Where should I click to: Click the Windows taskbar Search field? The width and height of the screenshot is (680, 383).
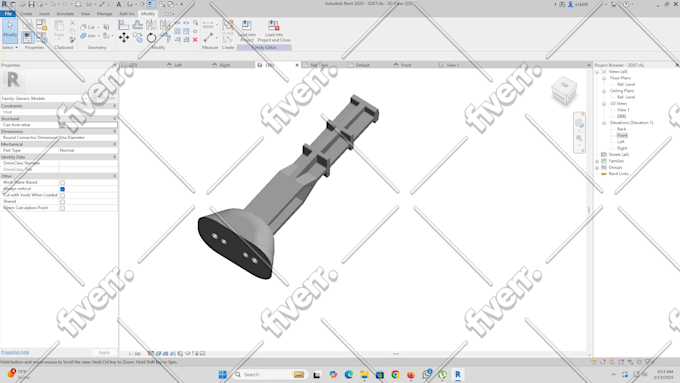271,374
